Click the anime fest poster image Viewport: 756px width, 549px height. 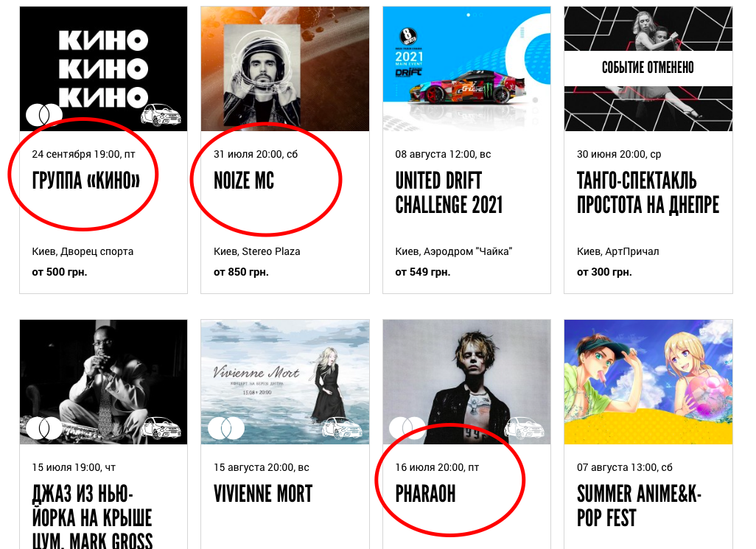coord(648,382)
